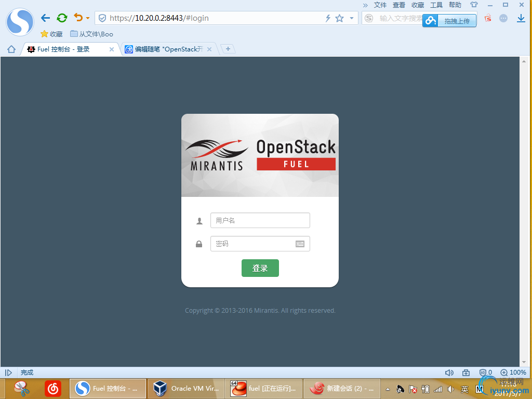Open the 帮助 menu
This screenshot has width=532, height=399.
point(455,5)
